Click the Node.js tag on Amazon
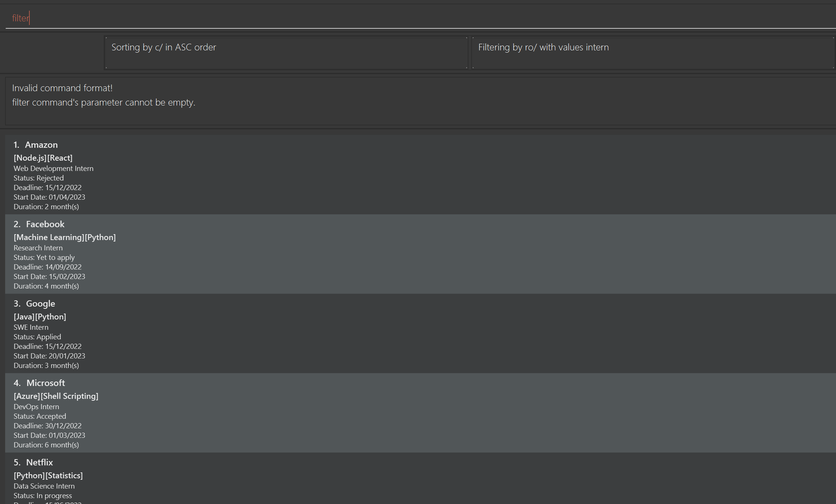The width and height of the screenshot is (836, 504). point(30,158)
